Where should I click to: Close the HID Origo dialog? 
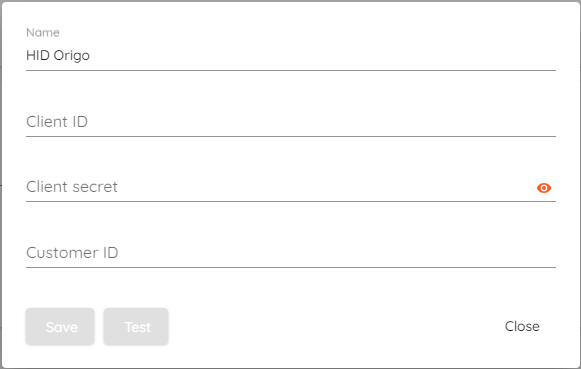[x=522, y=326]
